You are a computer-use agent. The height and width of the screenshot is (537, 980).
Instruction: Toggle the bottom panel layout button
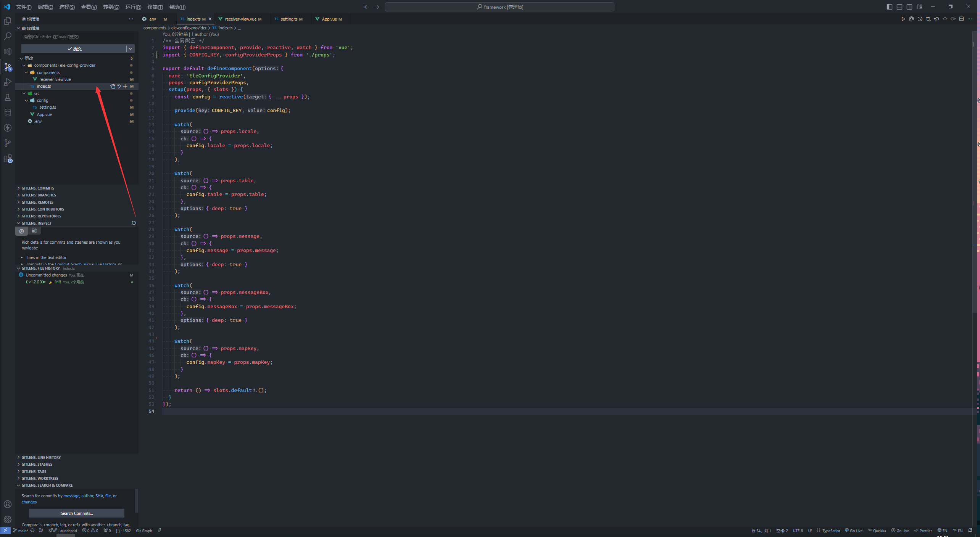pyautogui.click(x=899, y=7)
